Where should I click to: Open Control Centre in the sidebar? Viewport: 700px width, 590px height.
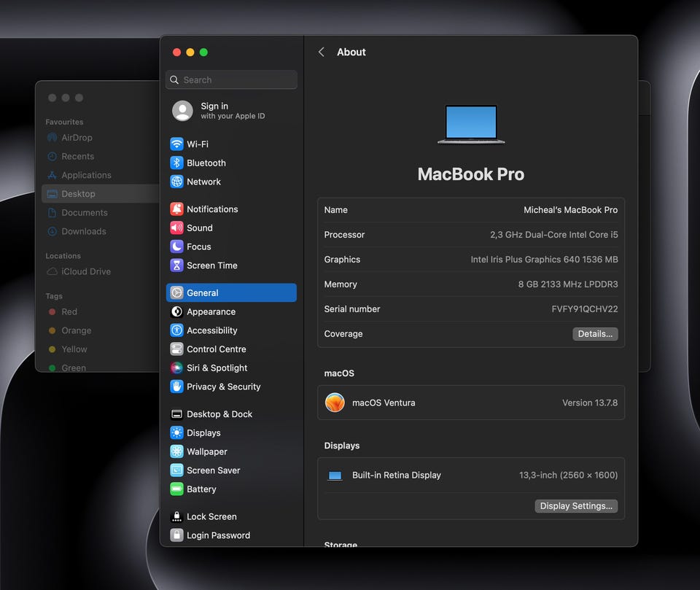point(216,349)
